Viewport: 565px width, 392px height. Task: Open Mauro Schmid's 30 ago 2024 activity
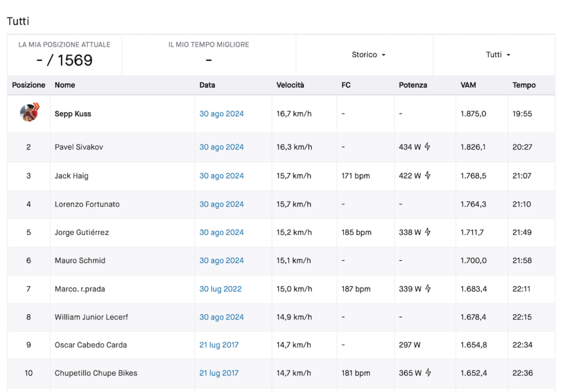(222, 260)
